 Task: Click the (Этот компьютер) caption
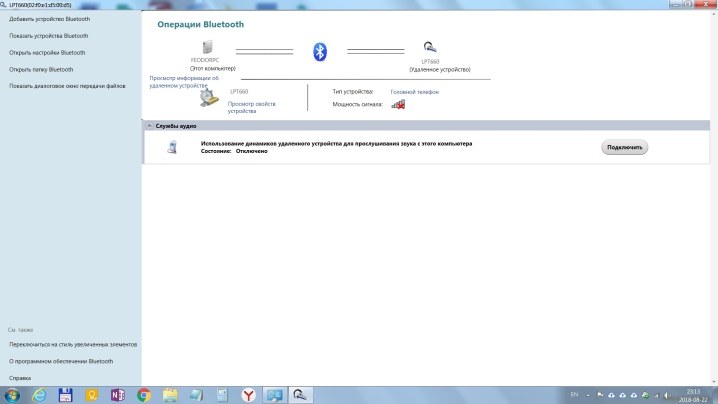pyautogui.click(x=213, y=69)
